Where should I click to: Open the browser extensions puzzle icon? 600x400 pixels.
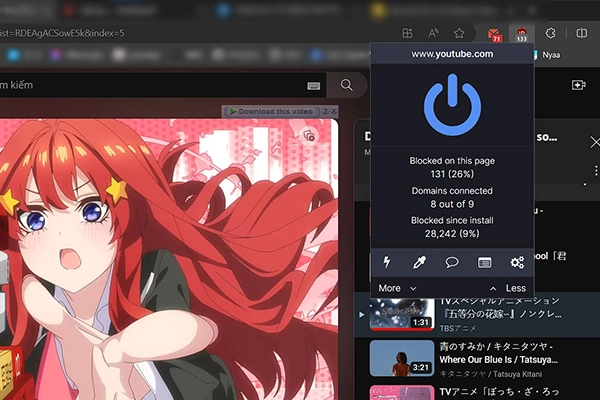pyautogui.click(x=550, y=33)
